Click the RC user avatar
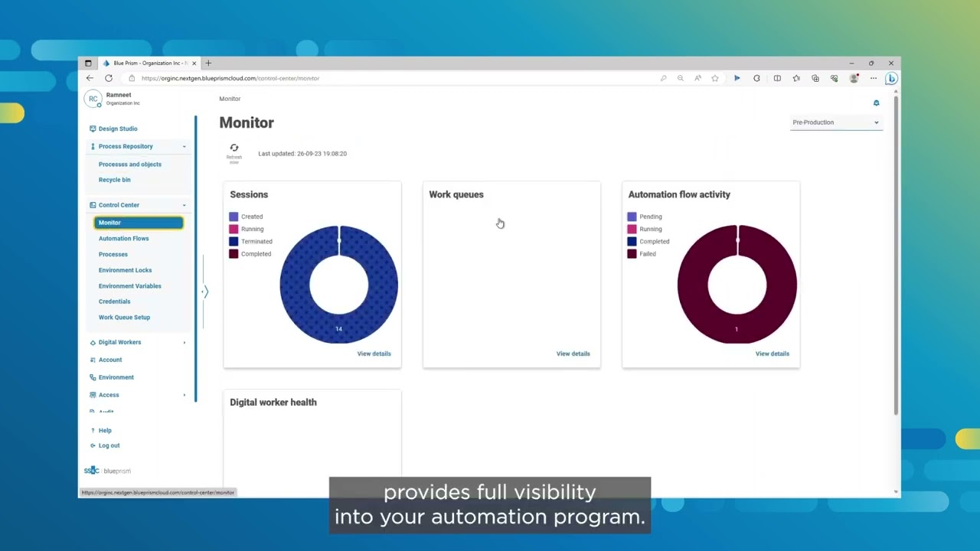This screenshot has width=980, height=551. click(x=93, y=99)
